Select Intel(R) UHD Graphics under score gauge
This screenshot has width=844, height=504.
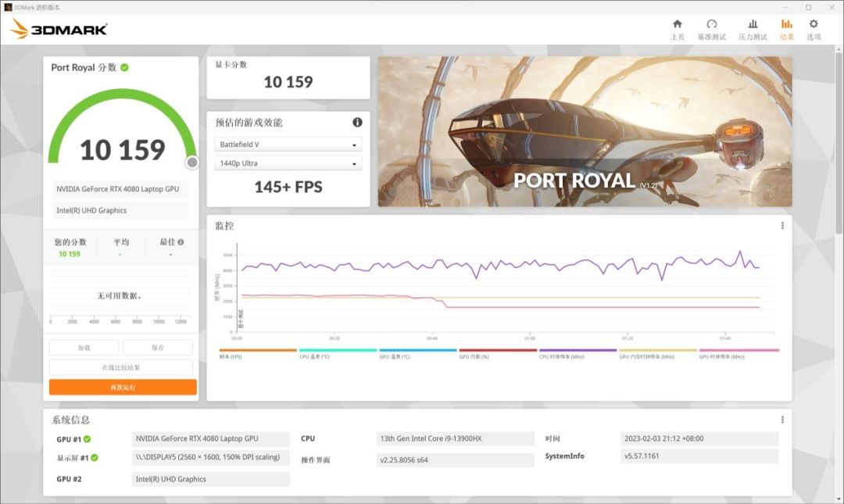(121, 210)
